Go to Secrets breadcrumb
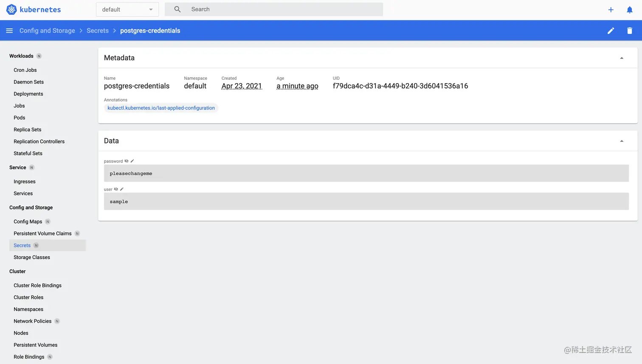The image size is (642, 364). [98, 31]
